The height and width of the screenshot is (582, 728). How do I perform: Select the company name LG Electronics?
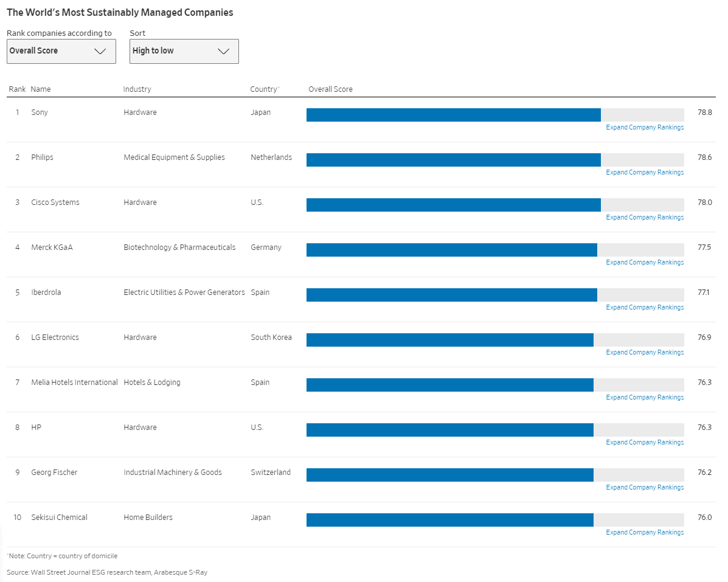(x=55, y=338)
